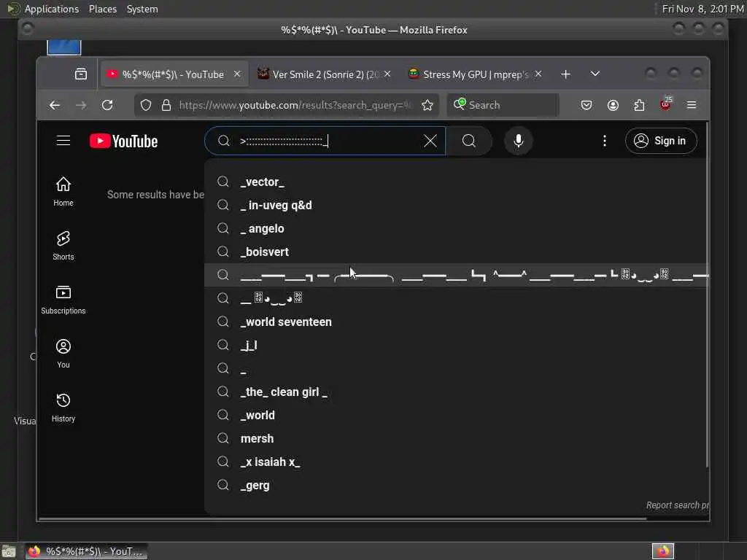Click the Firefox taskbar window button
The image size is (747, 560).
87,551
